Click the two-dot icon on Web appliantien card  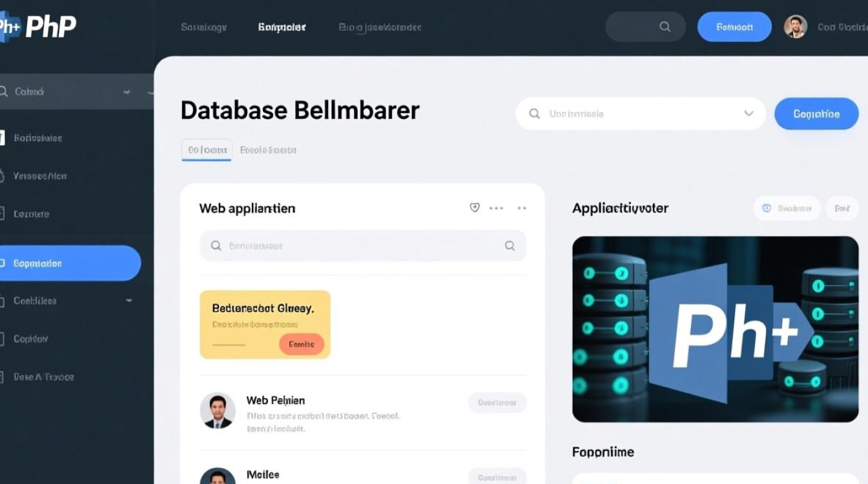[522, 208]
